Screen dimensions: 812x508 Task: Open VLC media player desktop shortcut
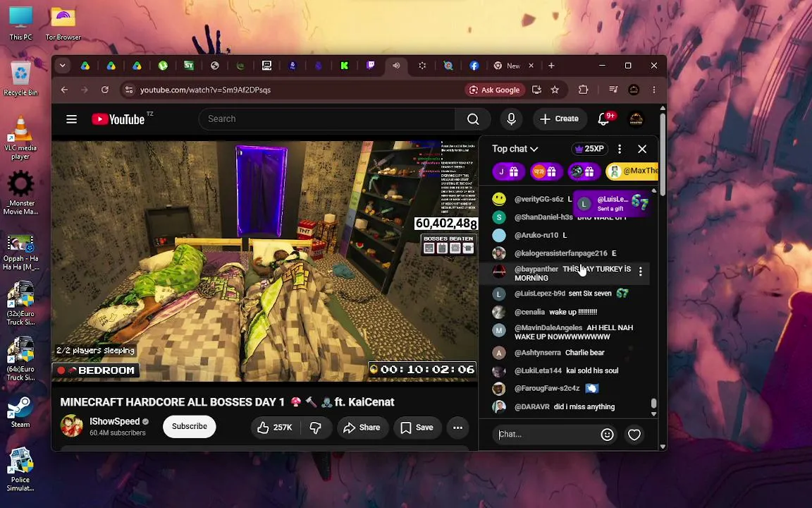point(20,138)
